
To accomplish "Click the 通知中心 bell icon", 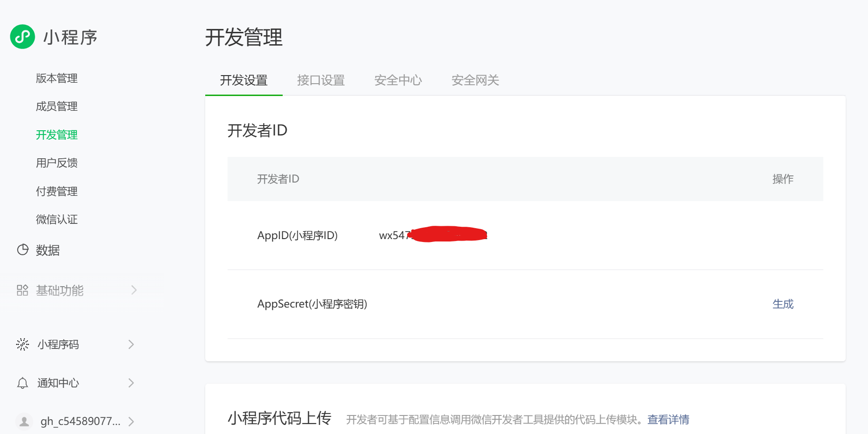I will [22, 383].
